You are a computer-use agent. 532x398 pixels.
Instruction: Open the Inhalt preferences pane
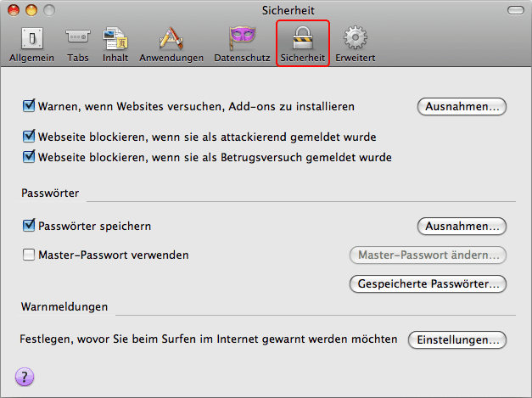(115, 42)
